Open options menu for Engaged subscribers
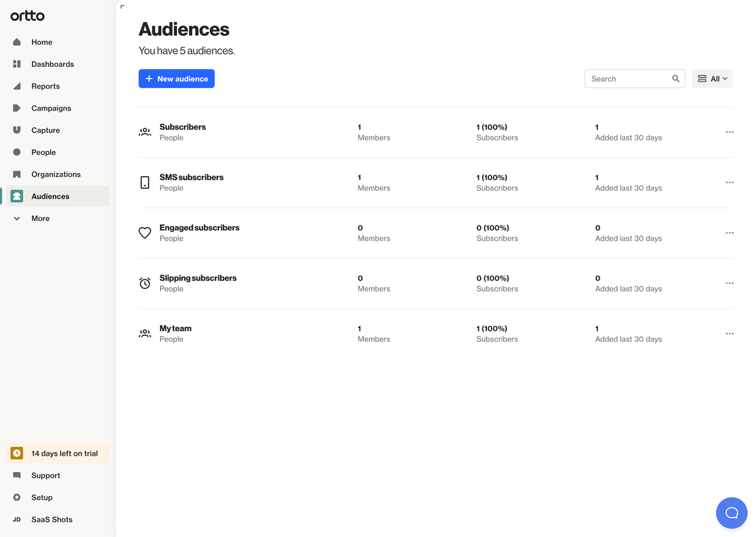 pyautogui.click(x=729, y=233)
